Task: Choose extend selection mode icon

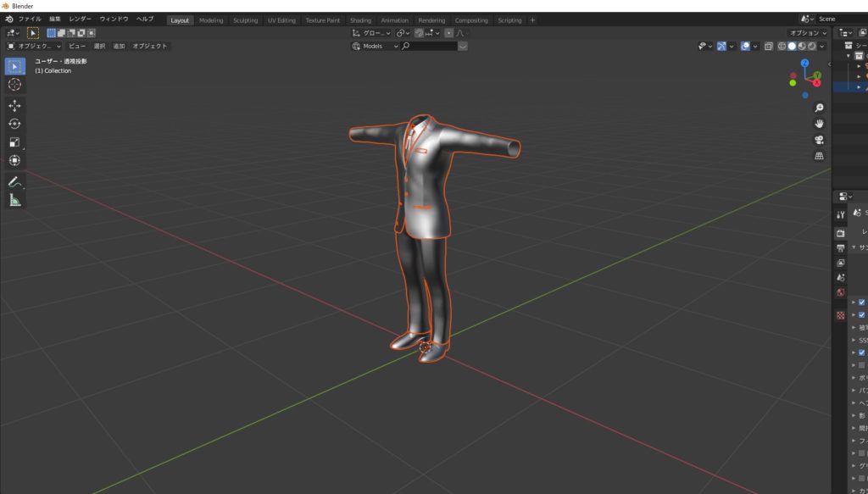Action: [x=61, y=33]
